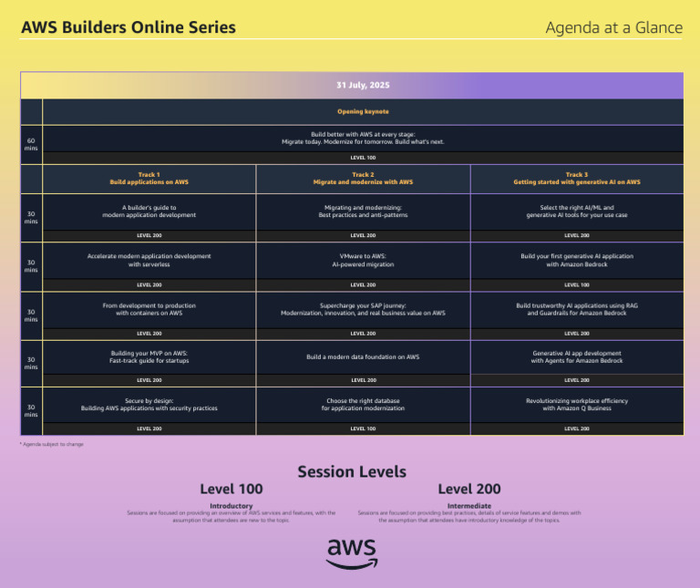Select 'A builder's guide to modern application development'
Image resolution: width=700 pixels, height=588 pixels.
(149, 211)
